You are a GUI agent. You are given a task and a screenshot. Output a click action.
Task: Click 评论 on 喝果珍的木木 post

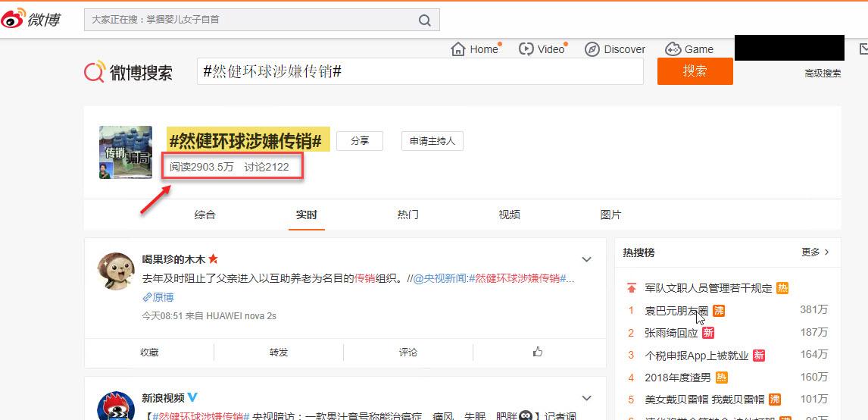(x=408, y=353)
